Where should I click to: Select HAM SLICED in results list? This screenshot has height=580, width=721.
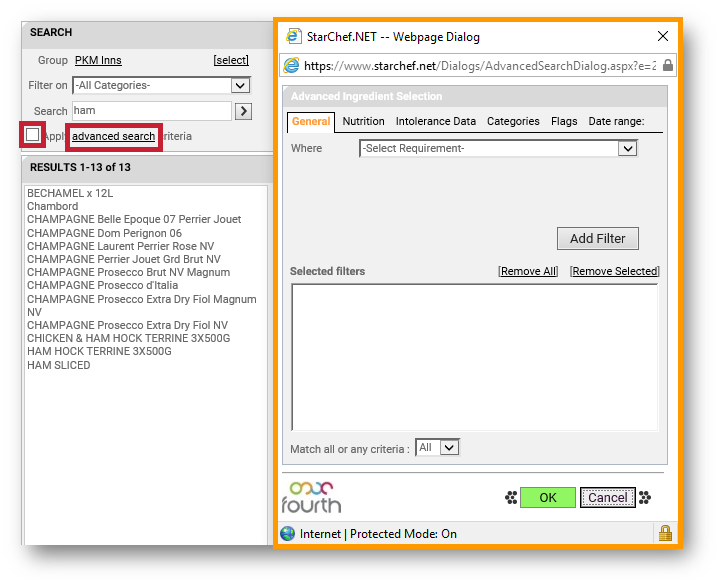click(x=59, y=365)
